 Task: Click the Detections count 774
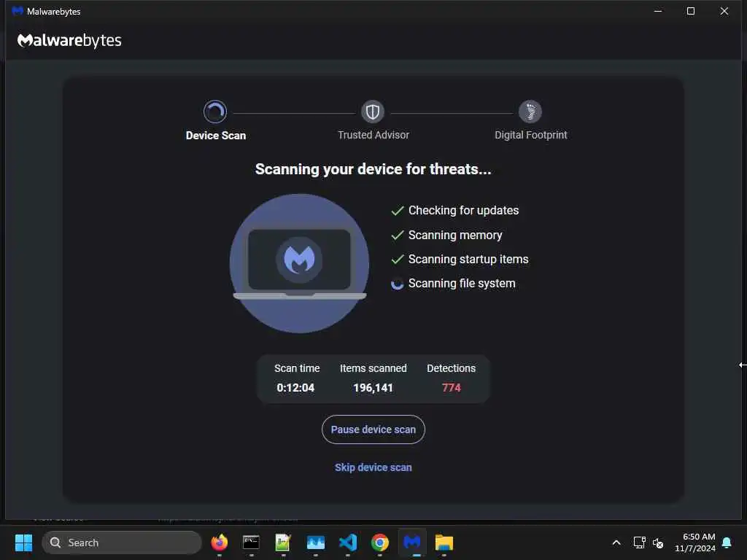click(451, 388)
